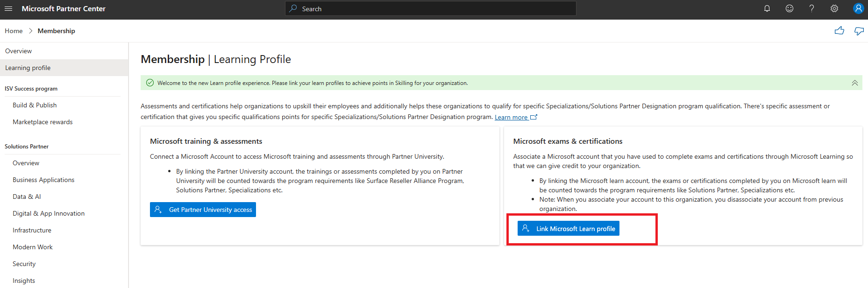Image resolution: width=868 pixels, height=288 pixels.
Task: Give thumbs down feedback
Action: pyautogui.click(x=859, y=31)
